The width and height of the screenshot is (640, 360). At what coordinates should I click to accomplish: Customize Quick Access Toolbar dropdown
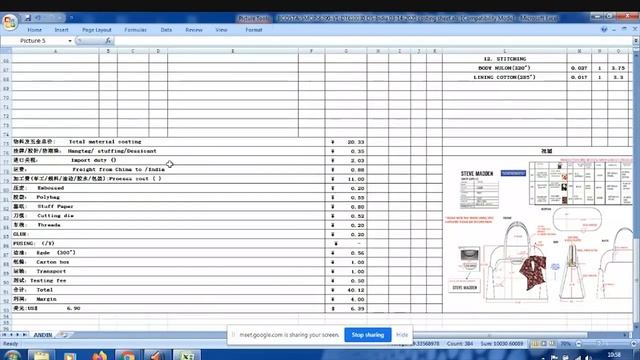tap(71, 18)
